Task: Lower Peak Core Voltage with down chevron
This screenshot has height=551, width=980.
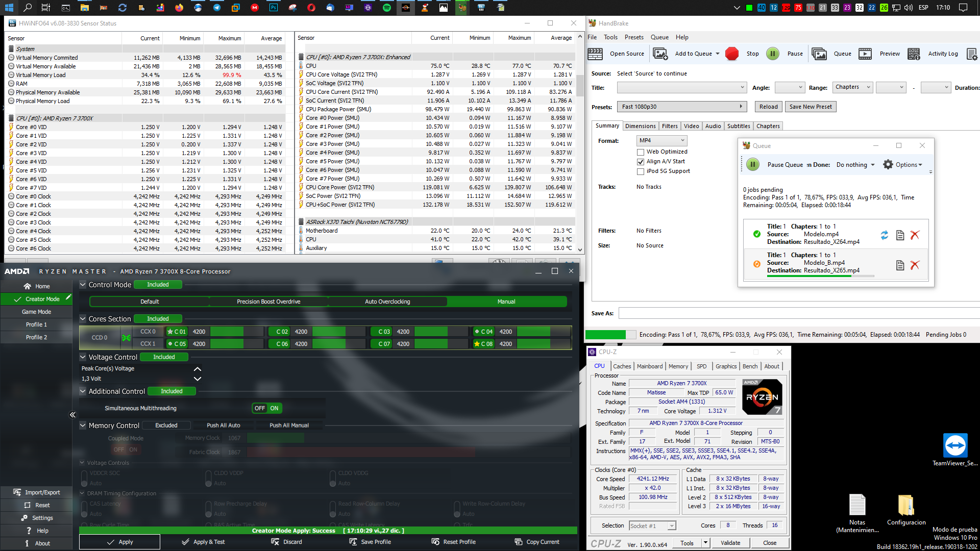Action: tap(198, 379)
